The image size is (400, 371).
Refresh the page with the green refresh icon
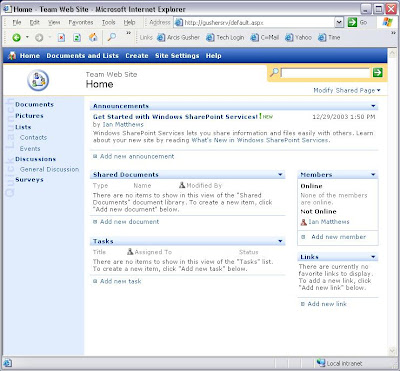[x=77, y=38]
